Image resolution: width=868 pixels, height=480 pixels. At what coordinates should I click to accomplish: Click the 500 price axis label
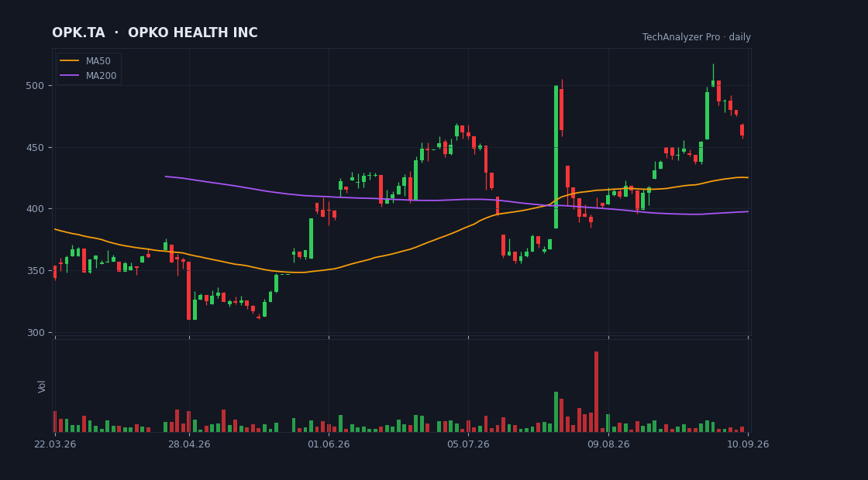click(x=34, y=86)
